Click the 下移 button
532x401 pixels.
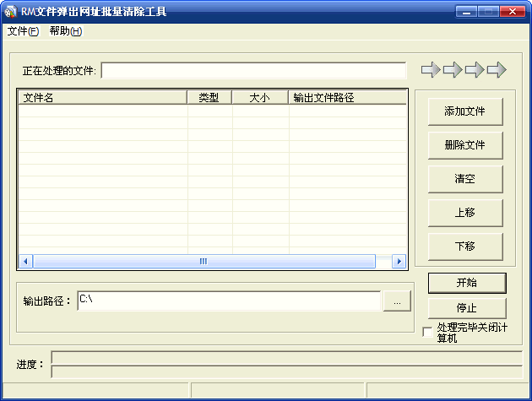point(465,247)
